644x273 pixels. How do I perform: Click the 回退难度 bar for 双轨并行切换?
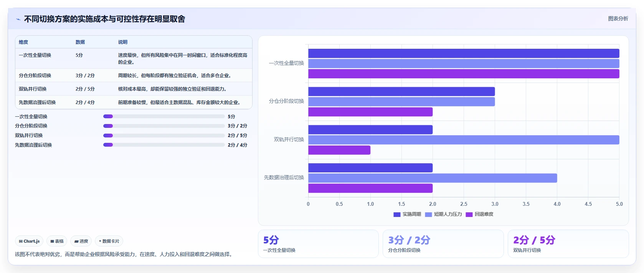(339, 150)
